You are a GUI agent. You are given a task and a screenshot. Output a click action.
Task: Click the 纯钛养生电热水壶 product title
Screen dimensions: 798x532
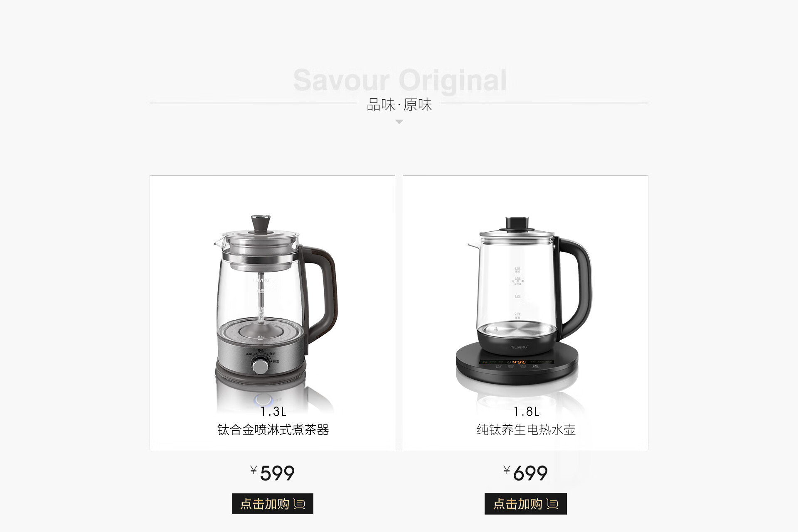[526, 429]
